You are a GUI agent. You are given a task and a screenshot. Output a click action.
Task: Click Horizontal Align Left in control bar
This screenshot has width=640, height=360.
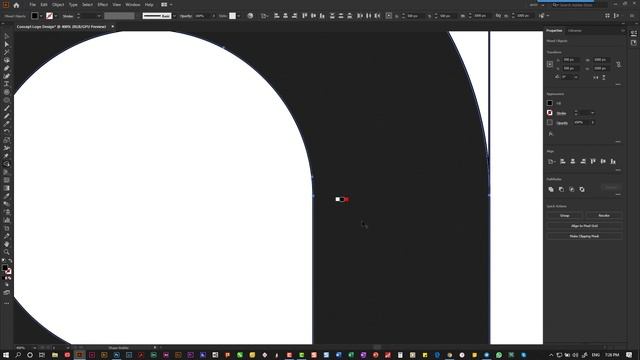(x=277, y=16)
